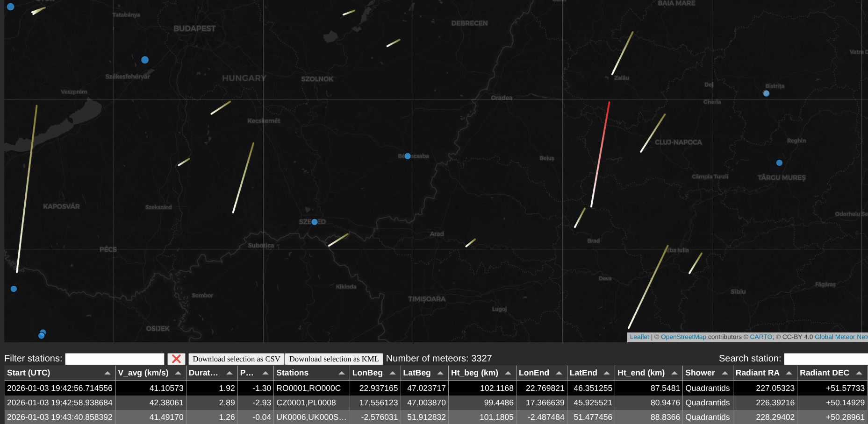
Task: Click the station marker near Târgu Mureș
Action: pos(779,163)
